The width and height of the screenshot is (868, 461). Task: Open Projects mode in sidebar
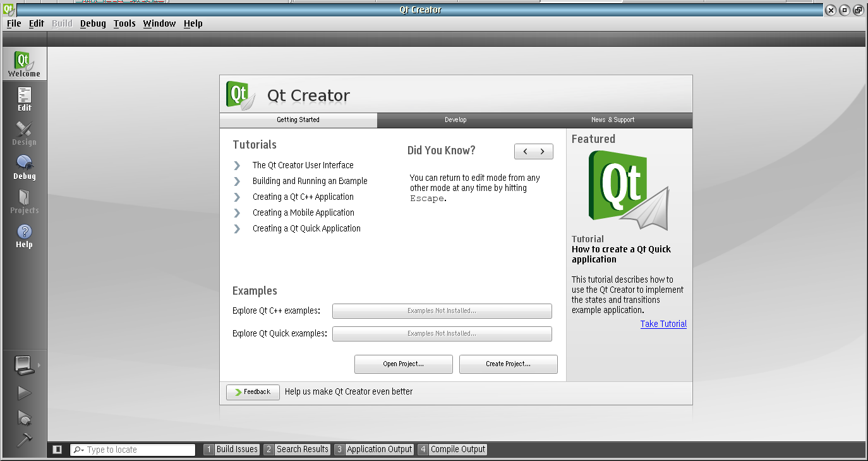click(x=24, y=201)
